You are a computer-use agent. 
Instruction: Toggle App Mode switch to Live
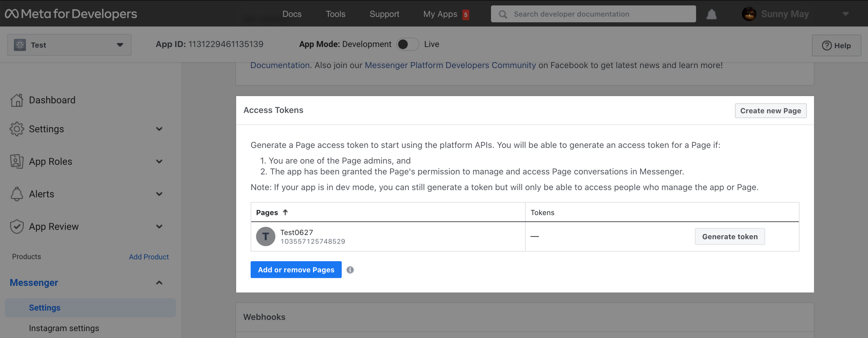(x=407, y=45)
